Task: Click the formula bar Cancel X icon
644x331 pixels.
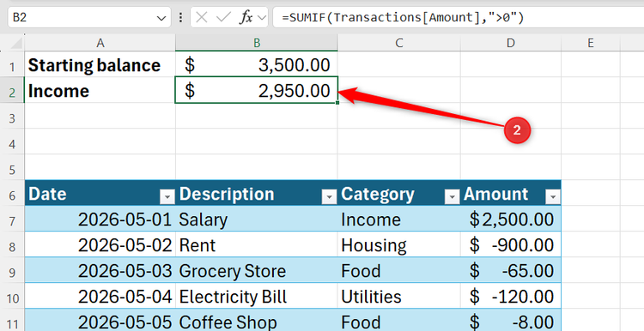Action: click(201, 18)
